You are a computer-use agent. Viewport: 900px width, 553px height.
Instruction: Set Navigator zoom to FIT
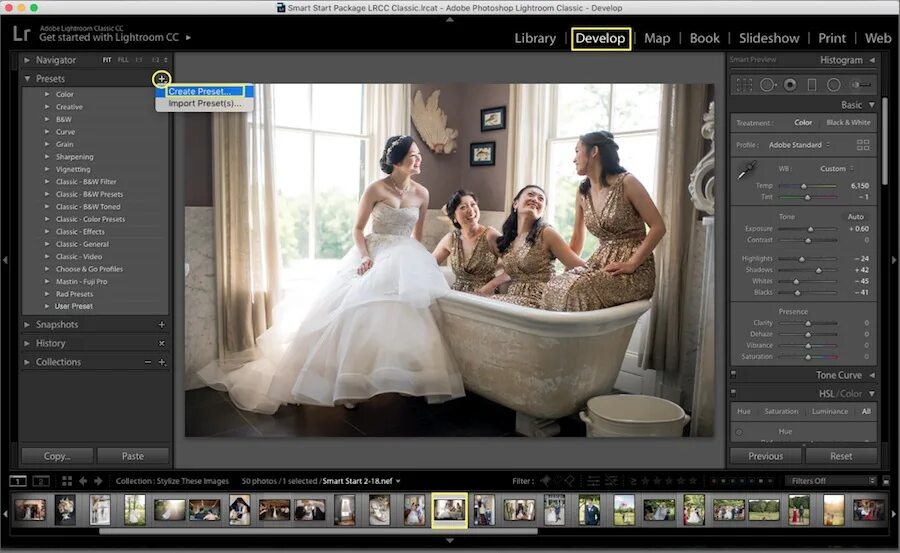point(107,60)
